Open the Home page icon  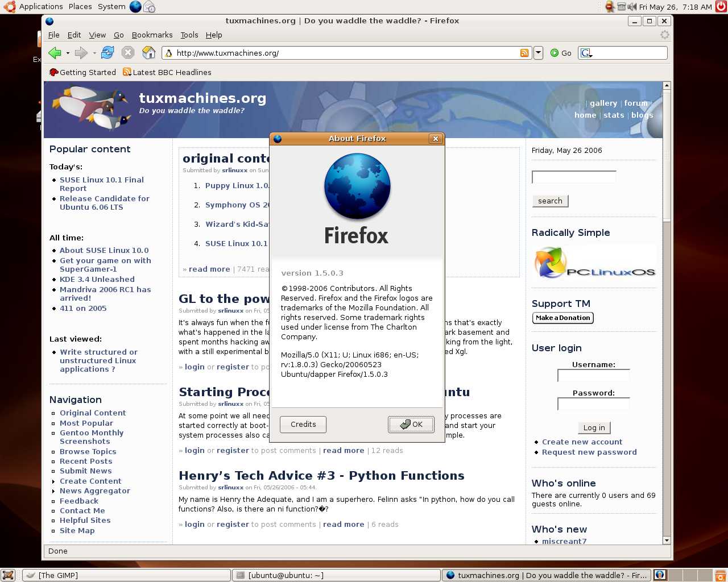tap(149, 53)
